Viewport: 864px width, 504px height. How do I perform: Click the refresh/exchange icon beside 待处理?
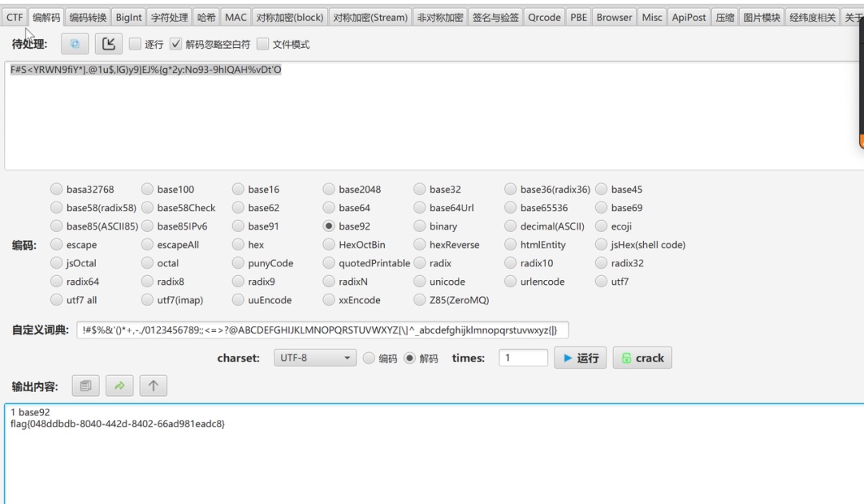(74, 44)
